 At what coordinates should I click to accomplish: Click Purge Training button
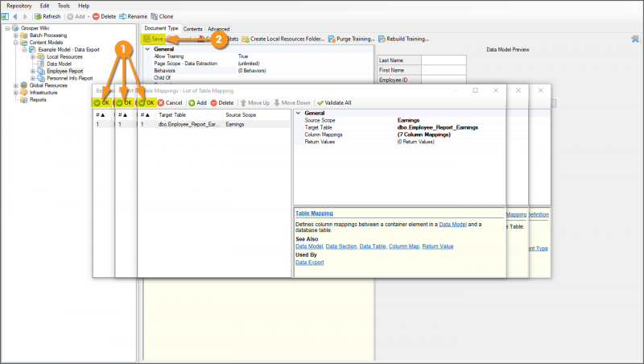(x=352, y=39)
